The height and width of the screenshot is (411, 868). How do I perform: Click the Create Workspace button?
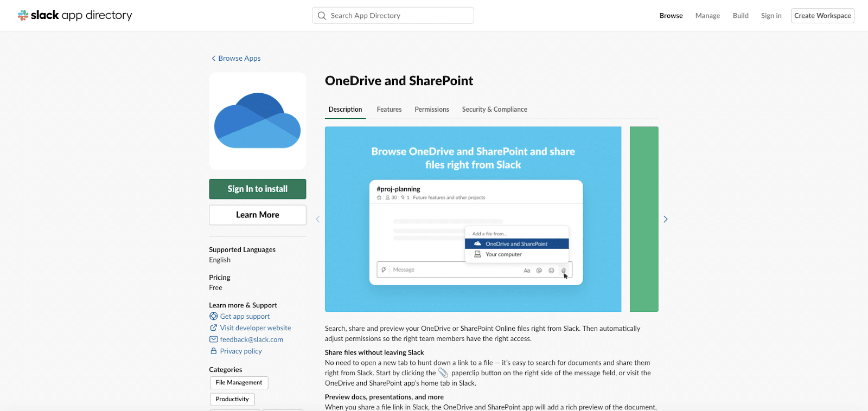[822, 16]
